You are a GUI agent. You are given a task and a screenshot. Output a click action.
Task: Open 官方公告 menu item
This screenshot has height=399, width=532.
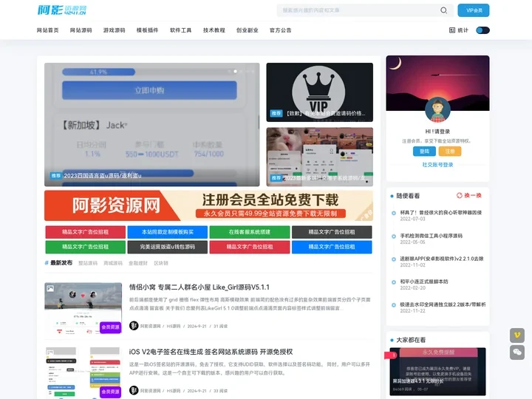click(281, 30)
